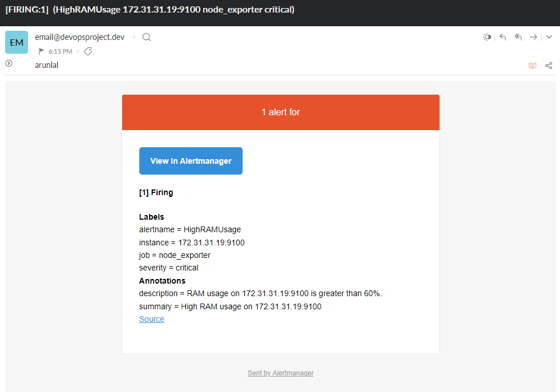Open the Source link
This screenshot has height=392, width=560.
click(151, 318)
